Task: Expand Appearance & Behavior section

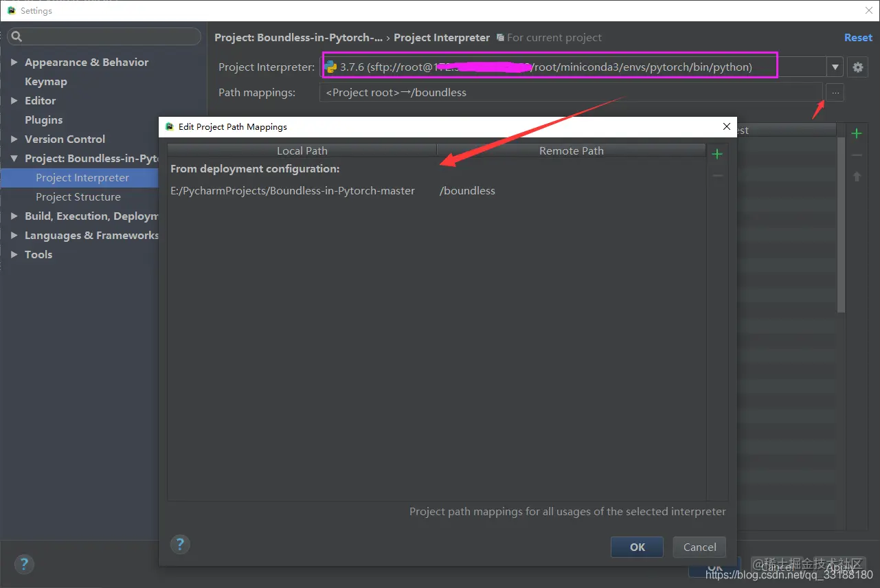Action: point(14,63)
